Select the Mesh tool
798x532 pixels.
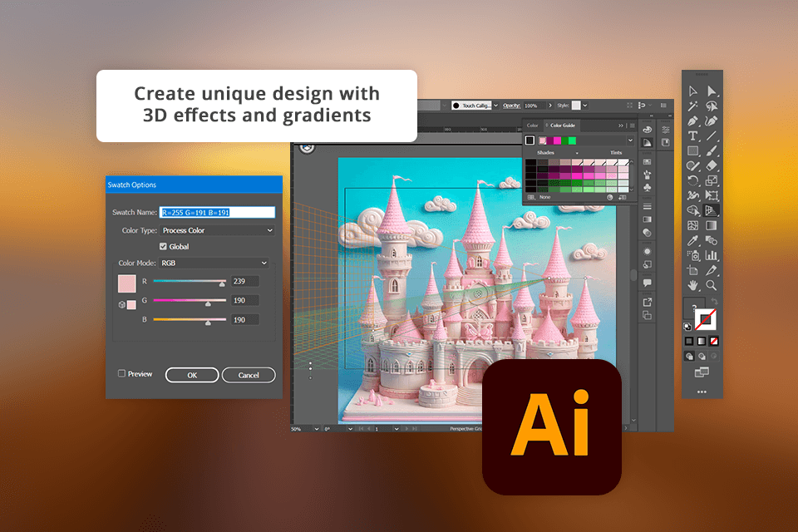(692, 225)
